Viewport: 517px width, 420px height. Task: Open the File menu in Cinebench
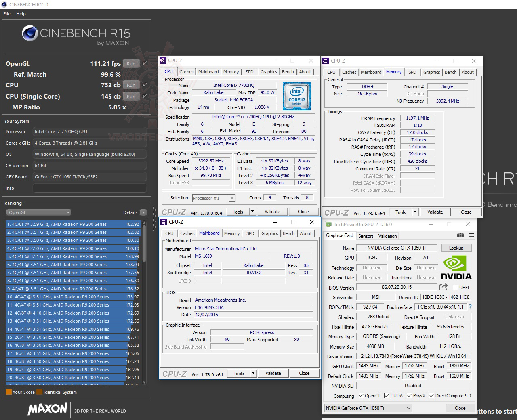pyautogui.click(x=7, y=14)
